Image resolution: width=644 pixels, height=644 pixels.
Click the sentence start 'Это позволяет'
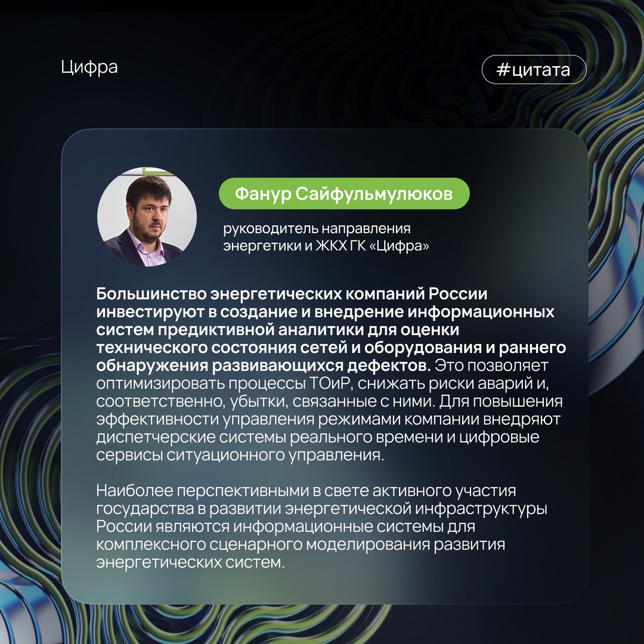coord(491,366)
